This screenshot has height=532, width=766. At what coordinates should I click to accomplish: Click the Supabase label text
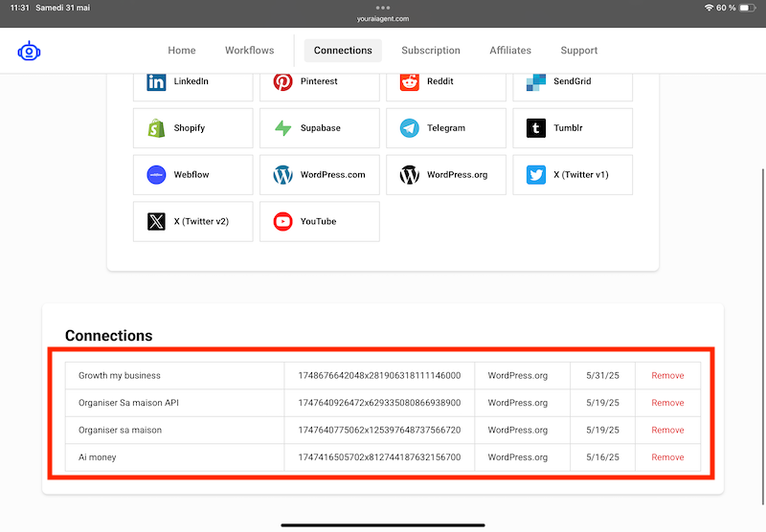coord(321,128)
